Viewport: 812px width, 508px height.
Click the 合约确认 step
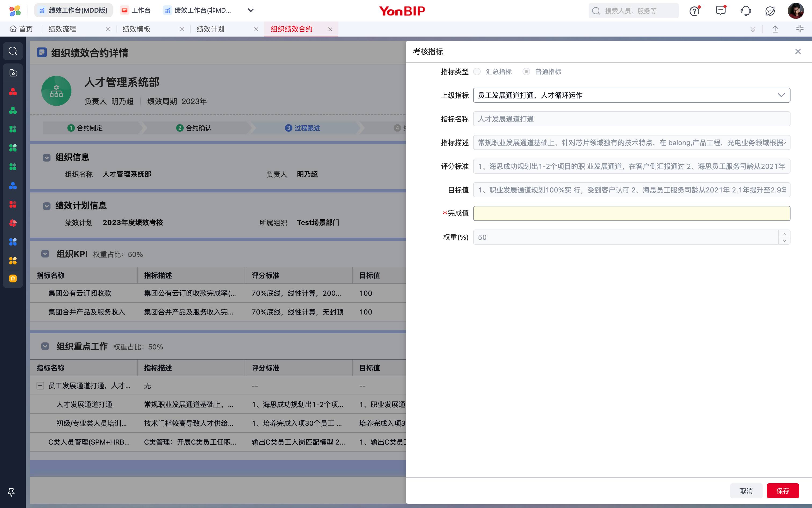coord(194,128)
